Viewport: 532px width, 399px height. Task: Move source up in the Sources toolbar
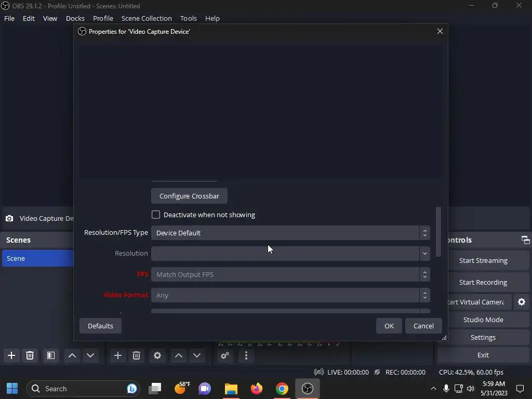point(179,355)
